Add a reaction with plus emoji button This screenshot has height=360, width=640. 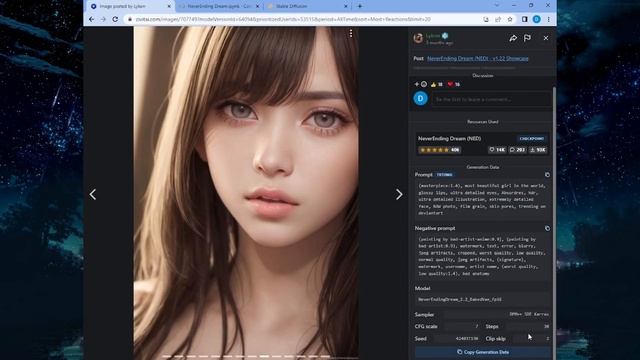click(x=421, y=84)
